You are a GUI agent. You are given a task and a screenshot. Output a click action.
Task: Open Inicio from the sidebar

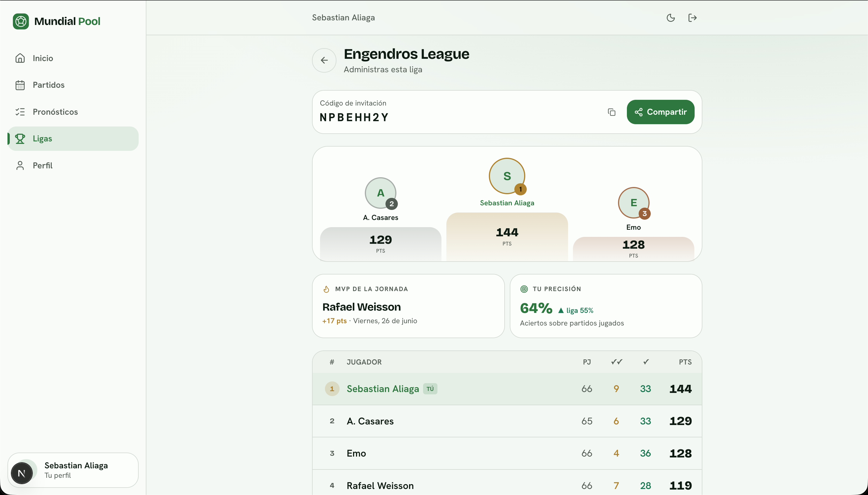(x=73, y=58)
